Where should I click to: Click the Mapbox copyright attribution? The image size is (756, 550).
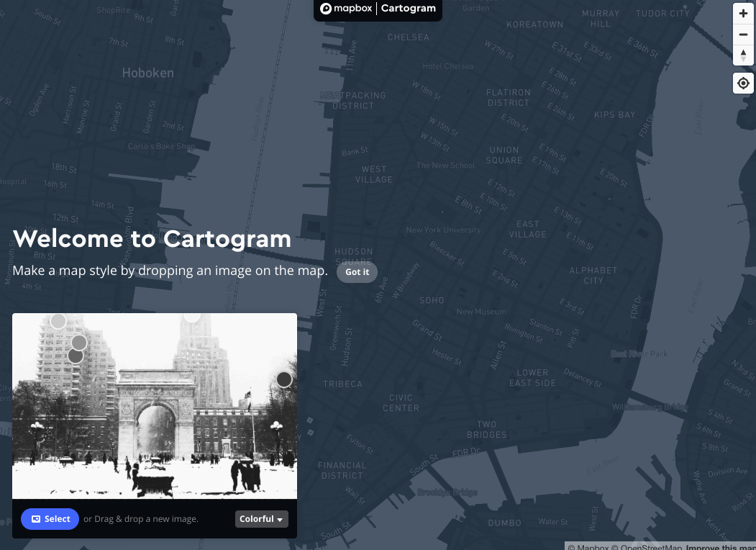click(590, 547)
